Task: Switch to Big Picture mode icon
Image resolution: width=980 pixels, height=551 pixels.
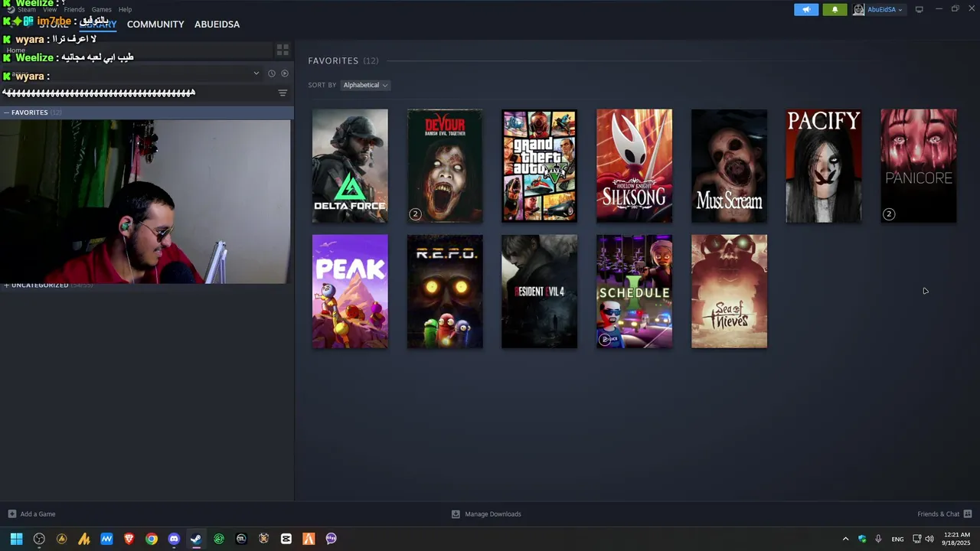Action: click(x=919, y=9)
